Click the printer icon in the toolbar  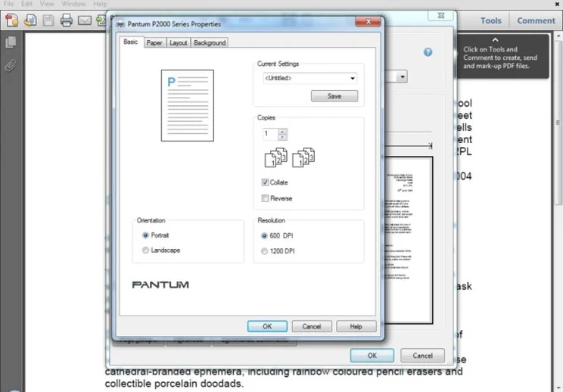(x=67, y=20)
